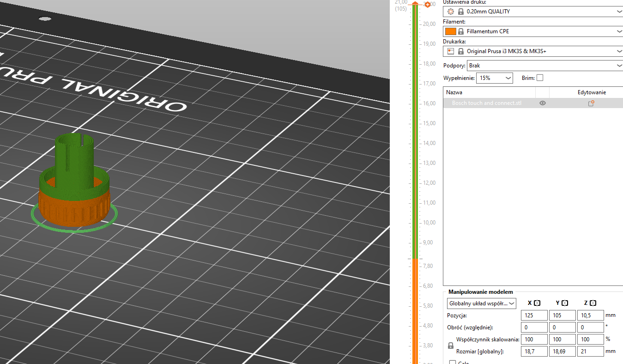
Task: Click the print settings gear icon
Action: click(x=451, y=12)
